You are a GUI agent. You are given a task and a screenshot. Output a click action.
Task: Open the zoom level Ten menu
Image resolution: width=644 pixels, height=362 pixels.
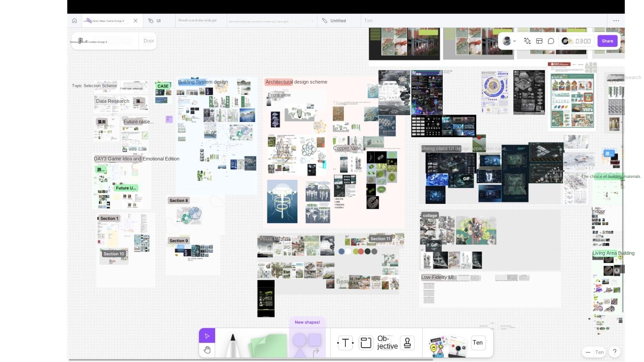[x=599, y=352]
